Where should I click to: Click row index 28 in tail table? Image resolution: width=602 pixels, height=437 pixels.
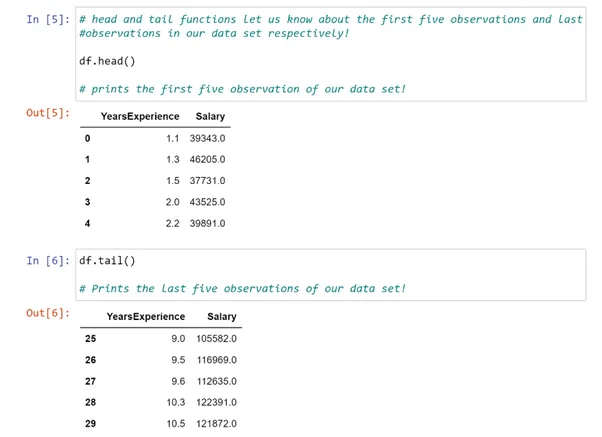[91, 402]
